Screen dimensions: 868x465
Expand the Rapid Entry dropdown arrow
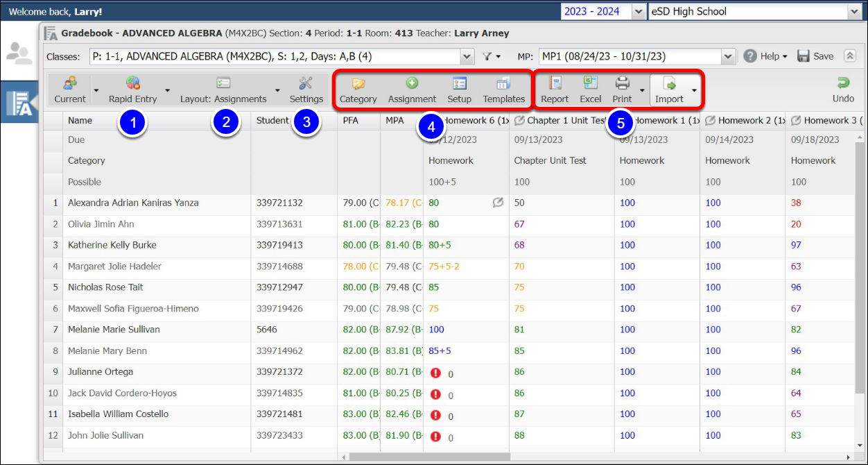168,90
